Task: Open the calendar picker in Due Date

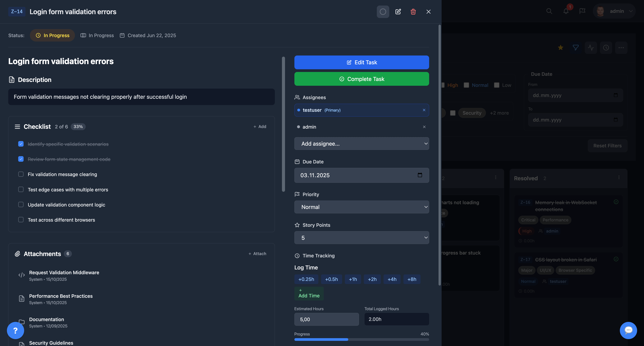Action: click(420, 175)
